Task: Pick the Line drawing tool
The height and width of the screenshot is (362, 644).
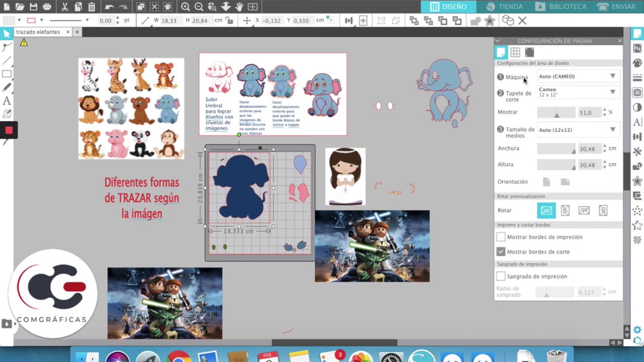Action: (7, 60)
